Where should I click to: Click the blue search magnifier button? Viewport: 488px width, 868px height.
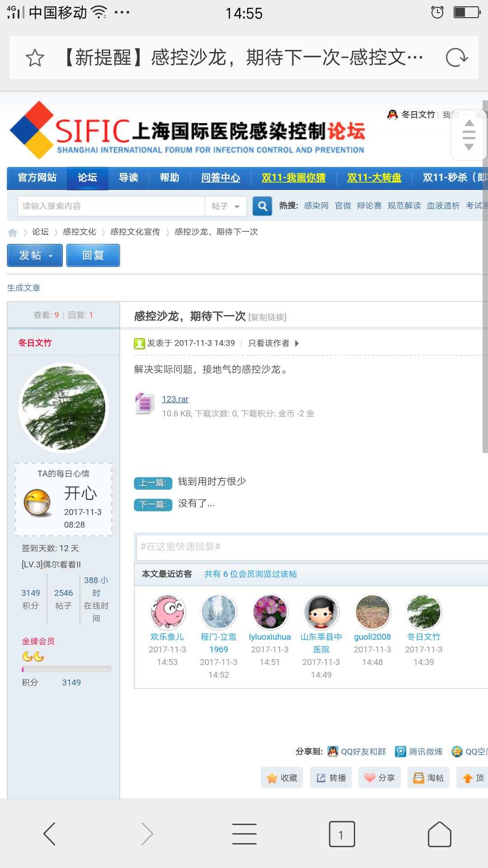(262, 206)
